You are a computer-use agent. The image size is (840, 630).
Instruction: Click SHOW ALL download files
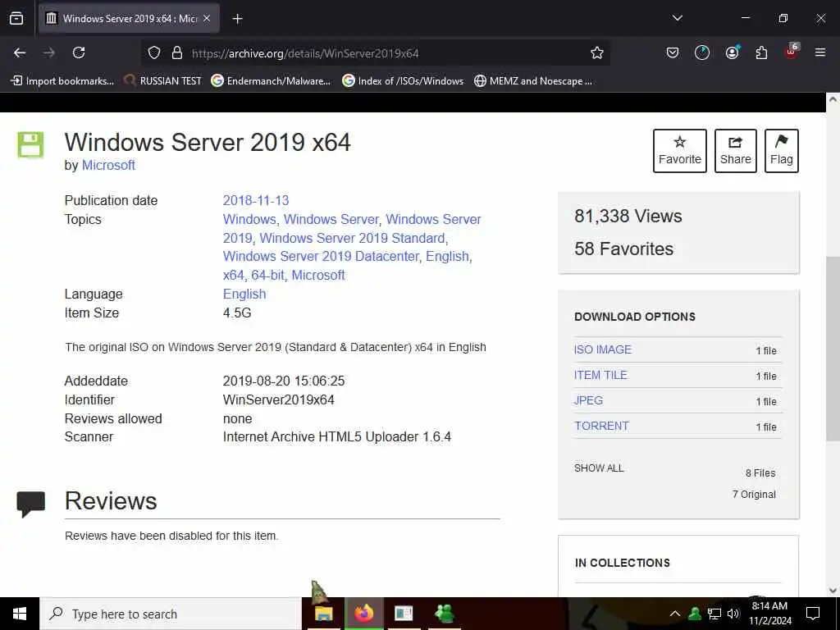(599, 468)
